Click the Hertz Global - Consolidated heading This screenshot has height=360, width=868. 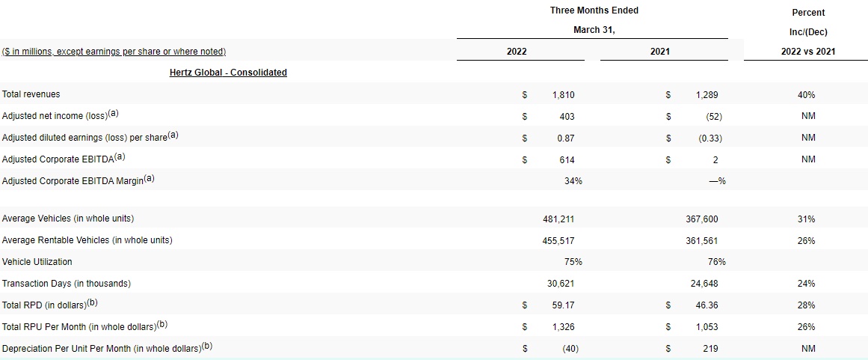pyautogui.click(x=229, y=73)
